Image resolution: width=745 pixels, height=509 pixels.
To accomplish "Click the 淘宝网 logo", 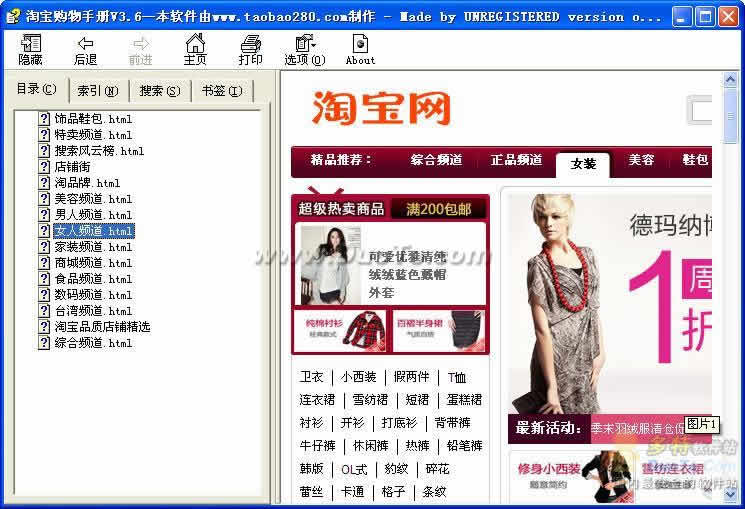I will pyautogui.click(x=381, y=108).
